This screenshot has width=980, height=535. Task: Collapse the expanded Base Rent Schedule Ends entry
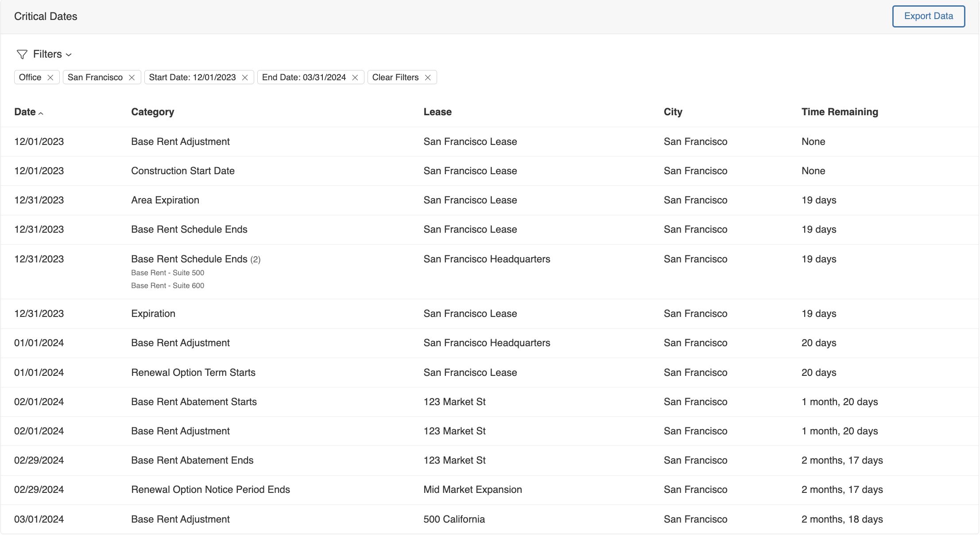pyautogui.click(x=195, y=259)
